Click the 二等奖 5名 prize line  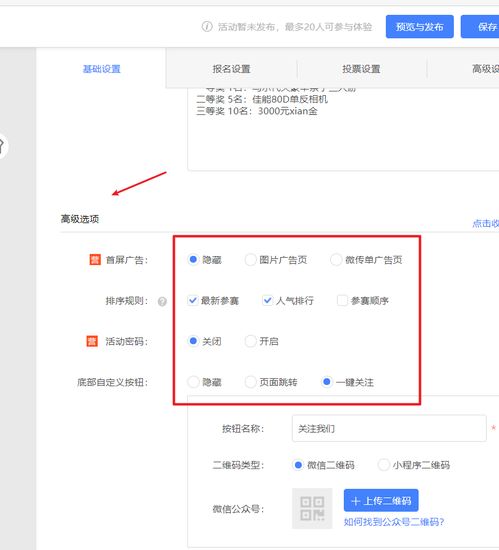[262, 99]
